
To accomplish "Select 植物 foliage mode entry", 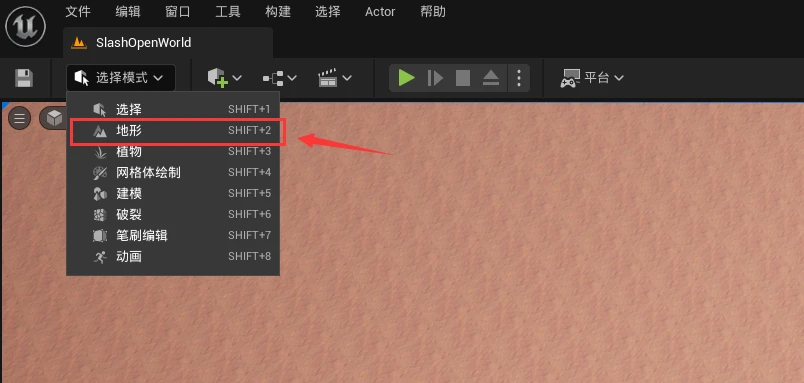I will (173, 152).
